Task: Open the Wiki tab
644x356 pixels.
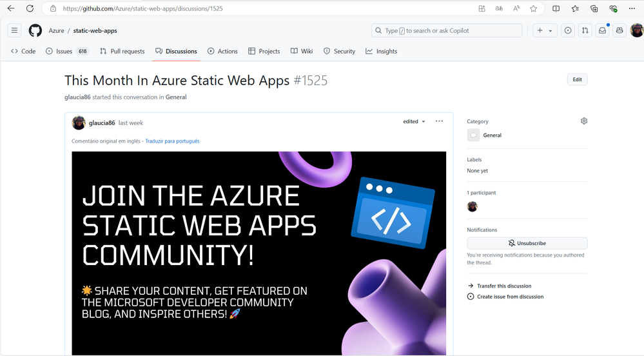Action: point(302,52)
